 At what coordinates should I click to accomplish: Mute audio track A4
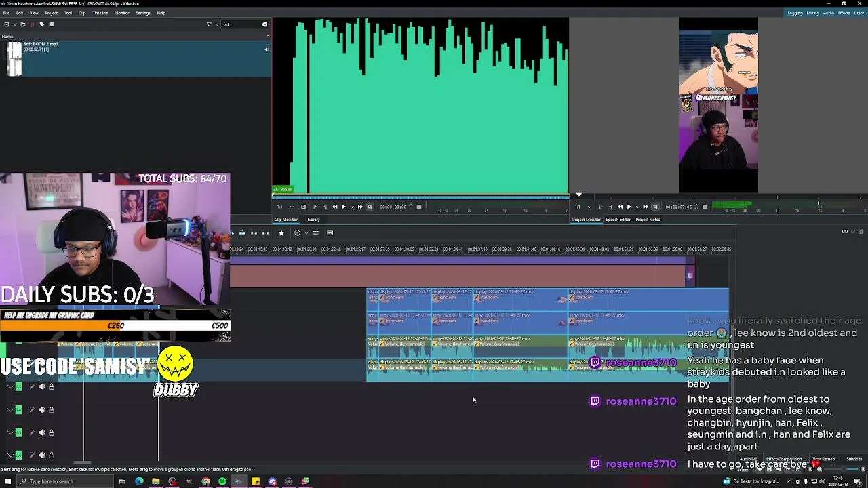pyautogui.click(x=41, y=409)
